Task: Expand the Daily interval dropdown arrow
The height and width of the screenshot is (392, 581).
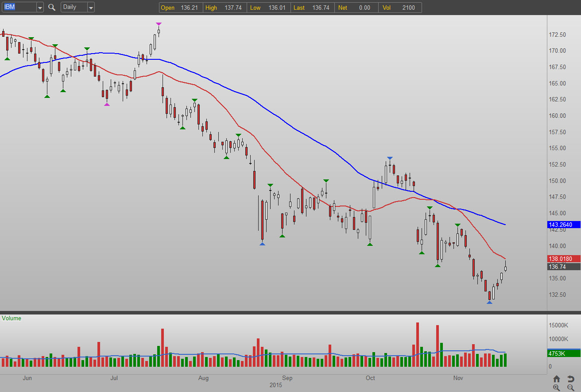Action: point(91,7)
